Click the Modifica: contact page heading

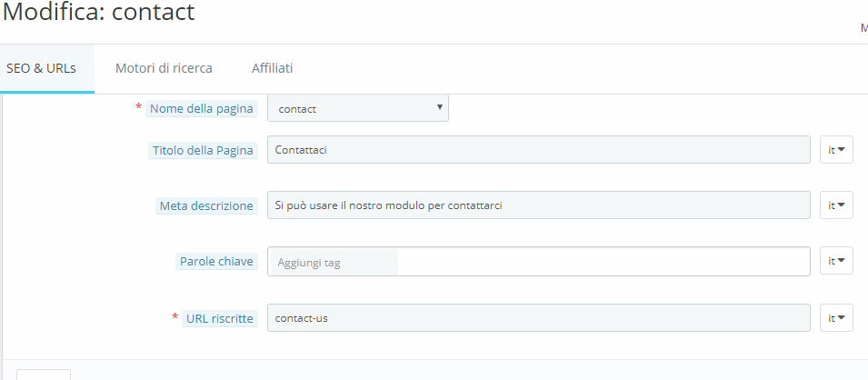point(98,14)
